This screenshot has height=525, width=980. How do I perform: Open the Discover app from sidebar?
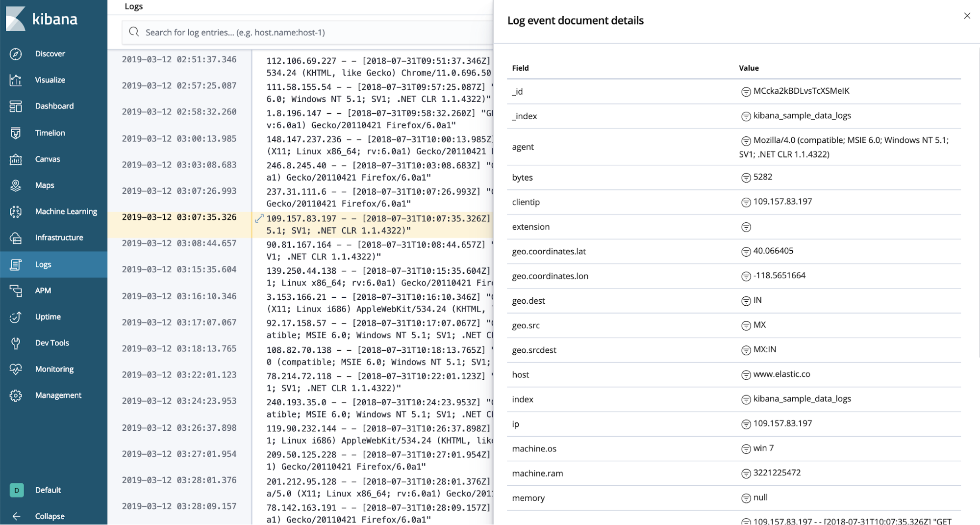click(50, 53)
